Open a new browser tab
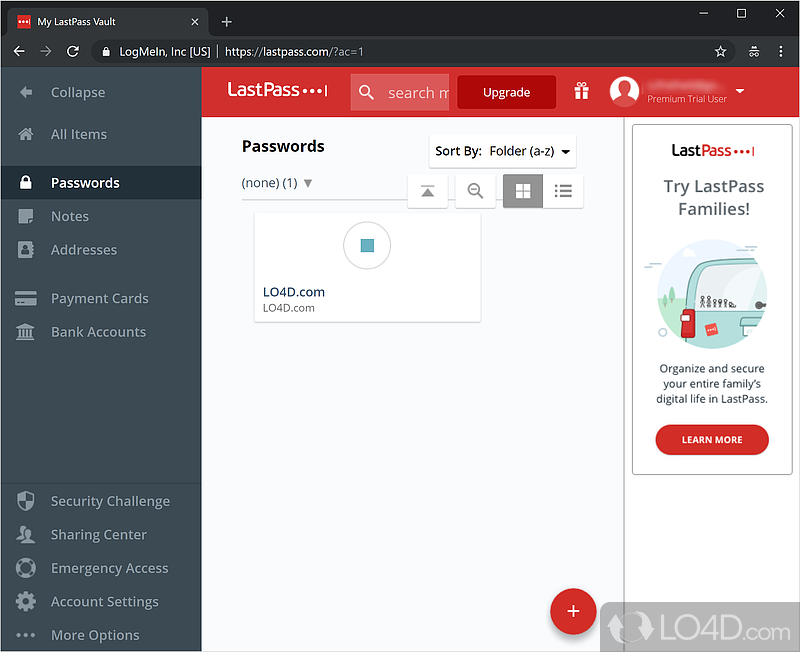The height and width of the screenshot is (652, 800). tap(227, 21)
